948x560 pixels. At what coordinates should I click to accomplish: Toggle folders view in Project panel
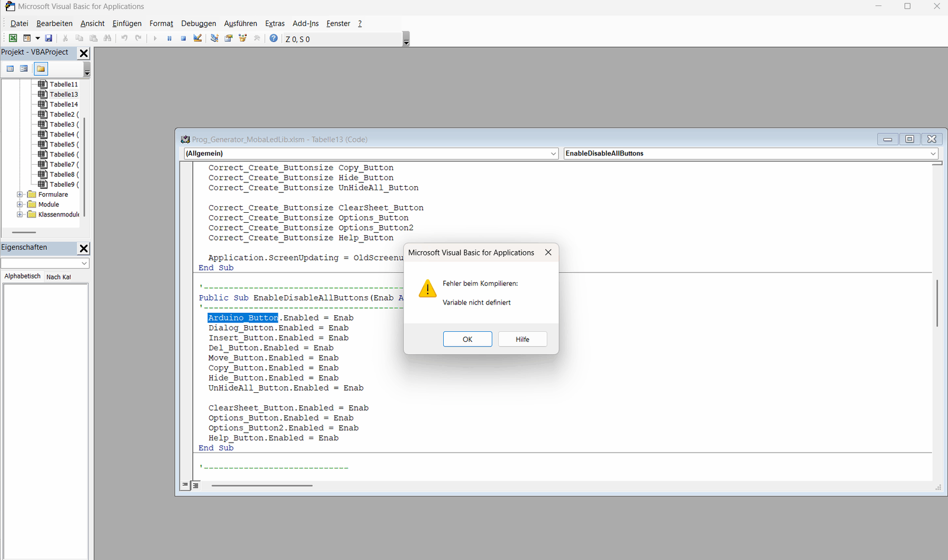coord(40,69)
